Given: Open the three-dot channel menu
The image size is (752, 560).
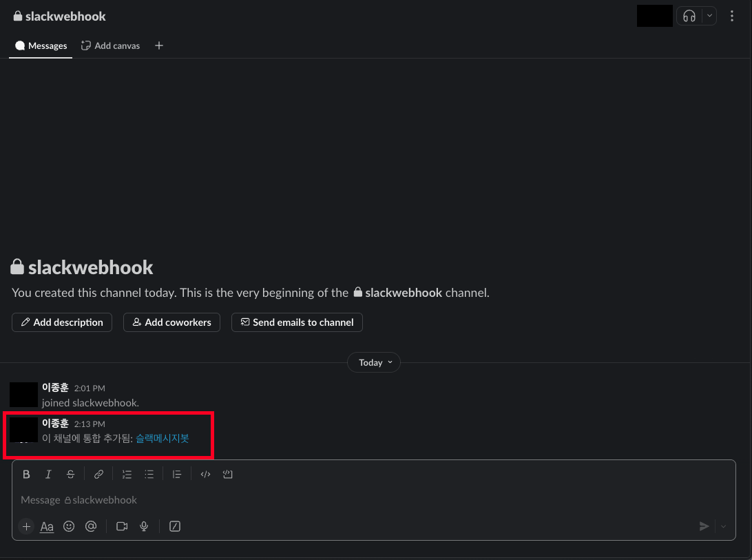Looking at the screenshot, I should pyautogui.click(x=731, y=17).
